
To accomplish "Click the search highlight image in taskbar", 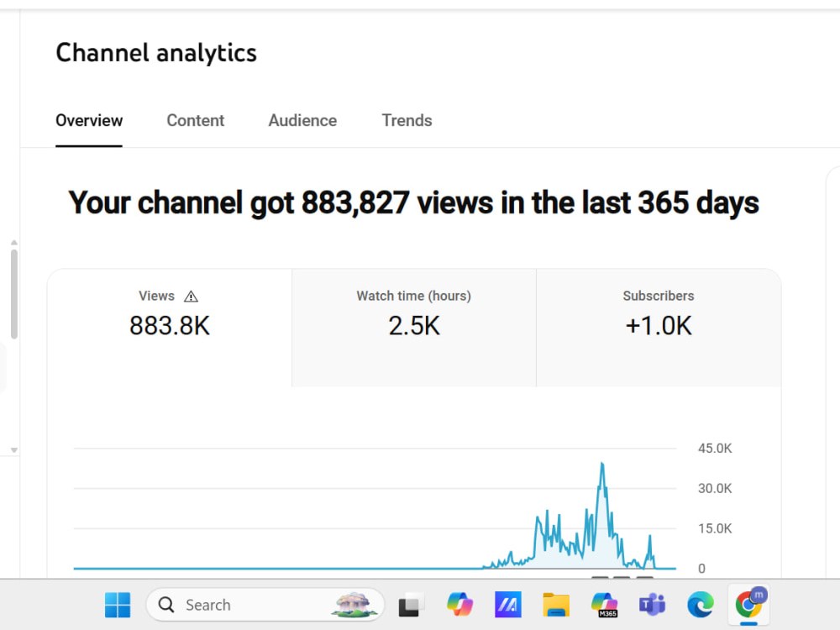I will click(353, 605).
